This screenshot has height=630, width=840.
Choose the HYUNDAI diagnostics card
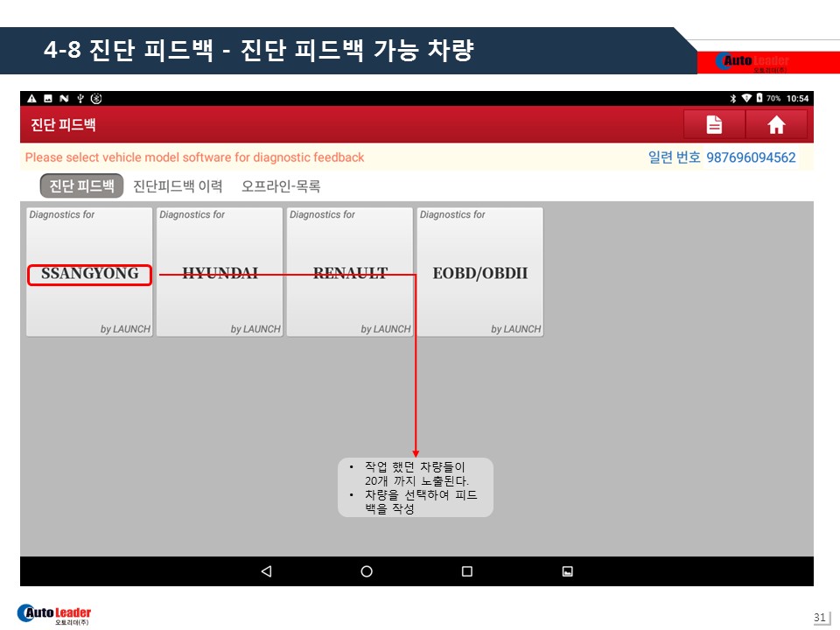point(220,272)
